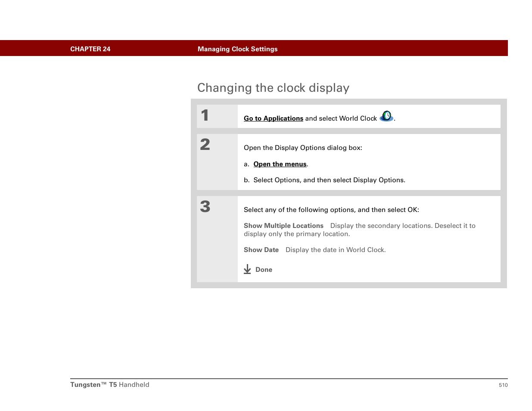Click the page number 510

503,385
